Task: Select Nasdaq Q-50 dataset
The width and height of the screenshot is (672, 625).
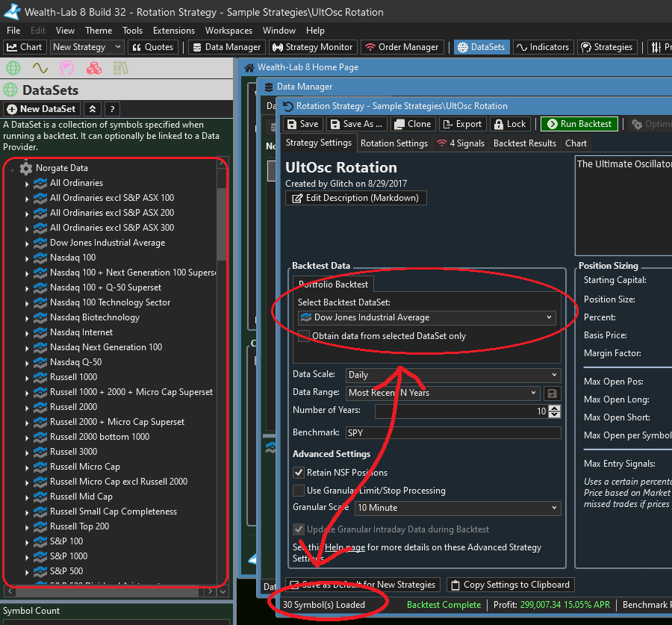Action: [x=76, y=362]
